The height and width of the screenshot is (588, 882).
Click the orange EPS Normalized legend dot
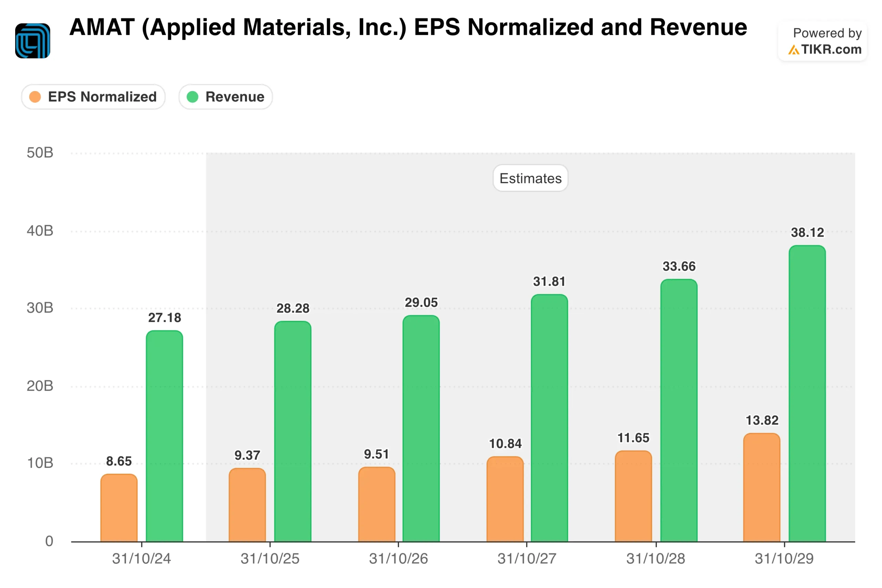[x=35, y=97]
